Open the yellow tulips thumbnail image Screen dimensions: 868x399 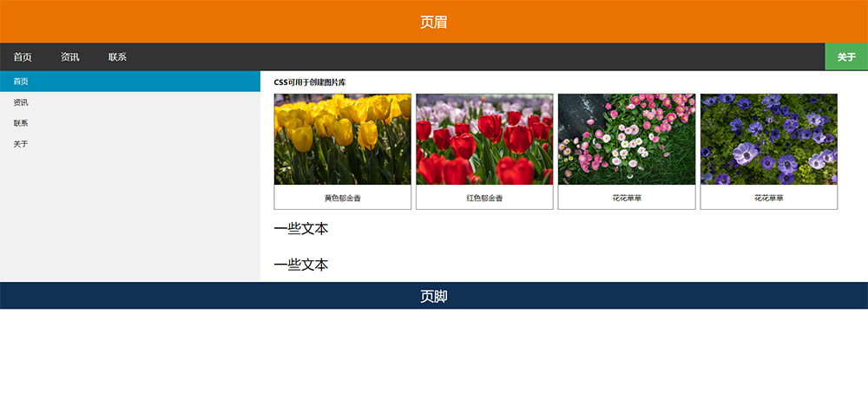click(343, 140)
